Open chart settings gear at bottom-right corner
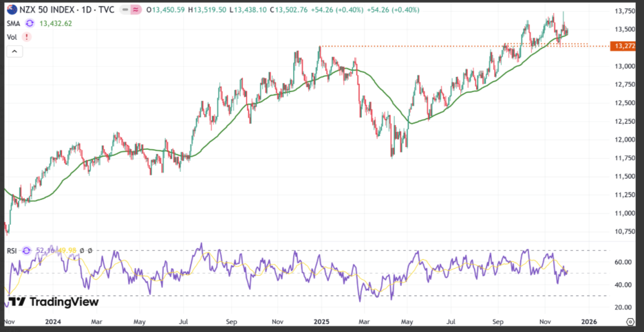 pos(632,321)
